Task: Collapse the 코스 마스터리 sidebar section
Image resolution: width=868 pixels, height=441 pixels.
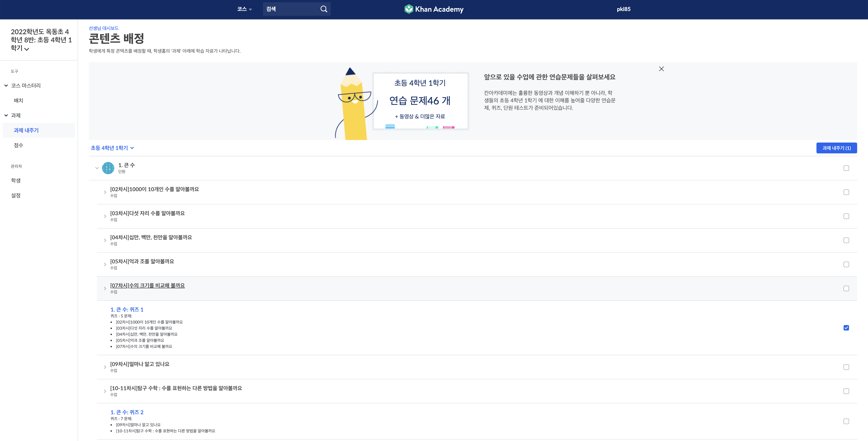Action: click(6, 86)
